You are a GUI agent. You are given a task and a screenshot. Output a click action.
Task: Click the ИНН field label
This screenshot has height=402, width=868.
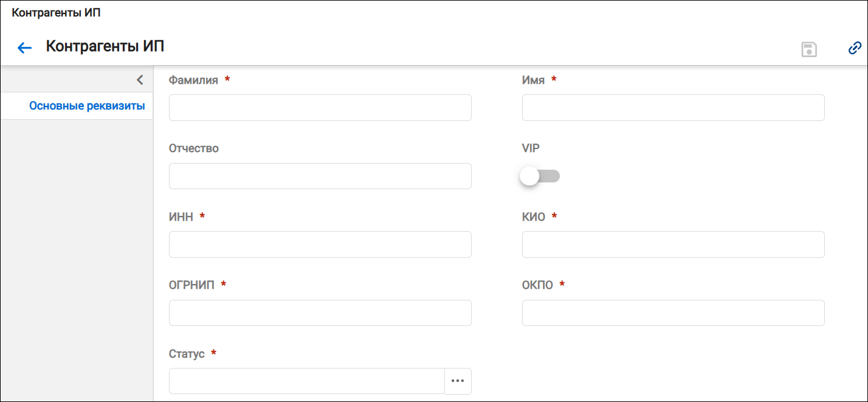[x=181, y=217]
